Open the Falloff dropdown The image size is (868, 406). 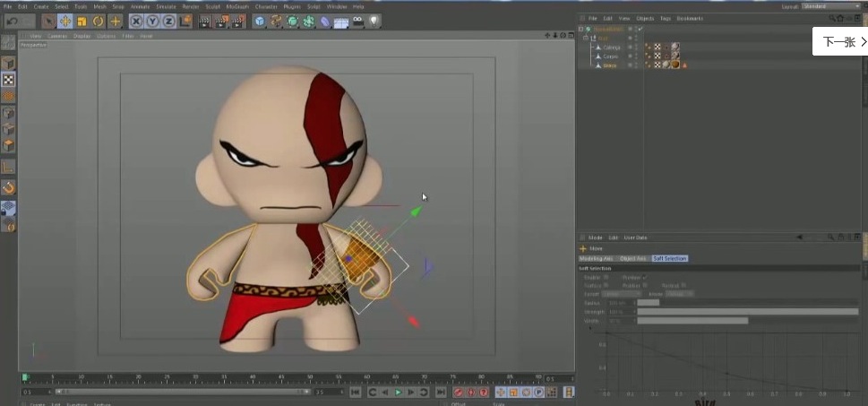click(x=622, y=294)
